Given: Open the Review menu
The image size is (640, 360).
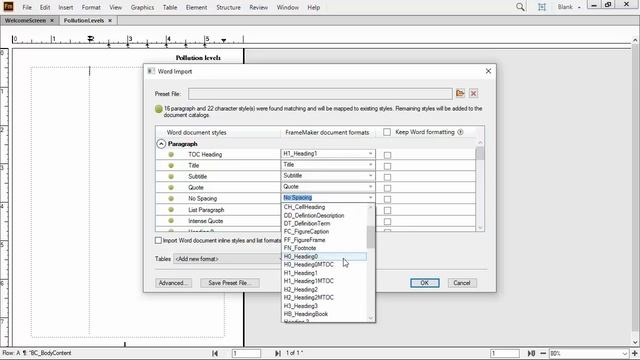Looking at the screenshot, I should [258, 7].
